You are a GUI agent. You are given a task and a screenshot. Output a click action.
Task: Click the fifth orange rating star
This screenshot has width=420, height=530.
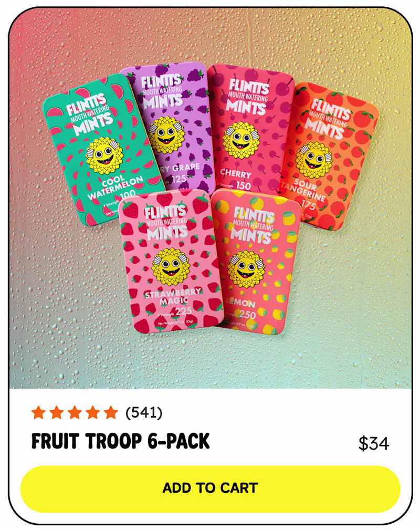coord(111,413)
